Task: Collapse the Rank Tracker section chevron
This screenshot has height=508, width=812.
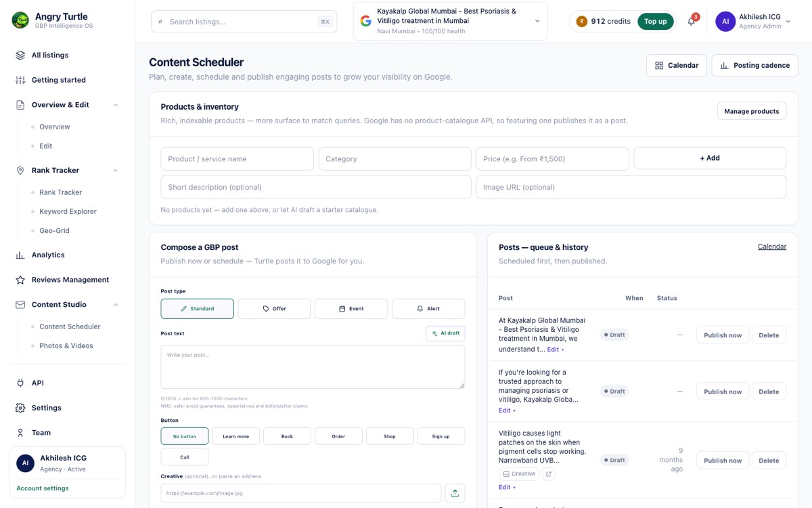Action: pyautogui.click(x=116, y=170)
